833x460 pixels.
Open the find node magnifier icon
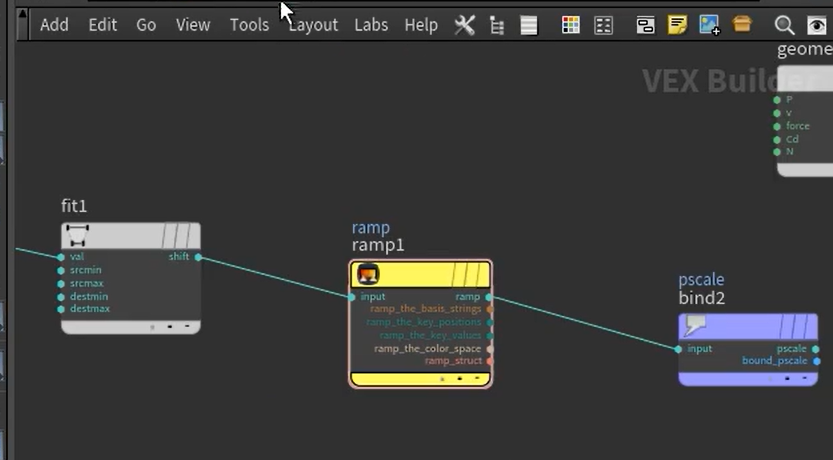(784, 25)
